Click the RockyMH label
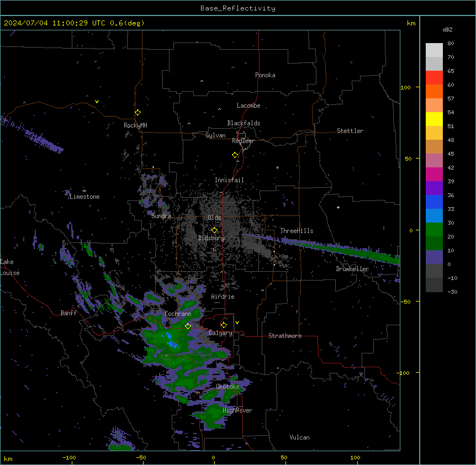Screen dimensions: 476x465 tap(135, 125)
